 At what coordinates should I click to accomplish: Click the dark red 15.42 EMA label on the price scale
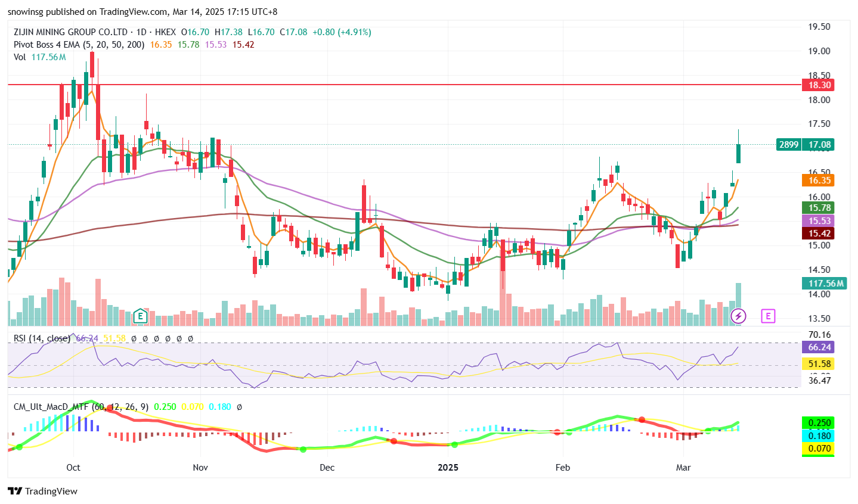(819, 234)
